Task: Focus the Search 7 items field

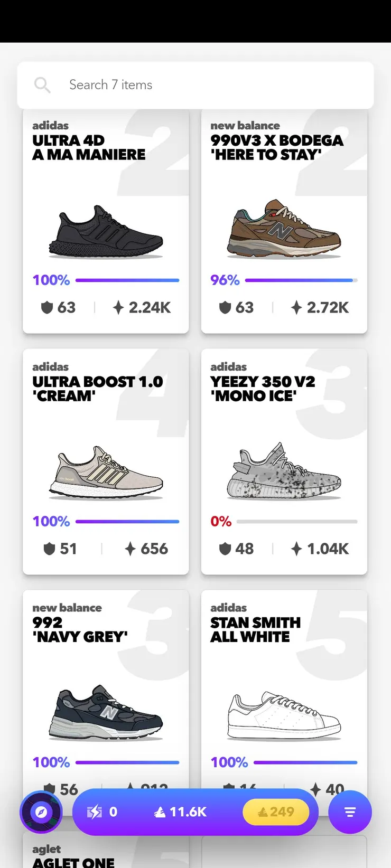Action: pos(211,85)
